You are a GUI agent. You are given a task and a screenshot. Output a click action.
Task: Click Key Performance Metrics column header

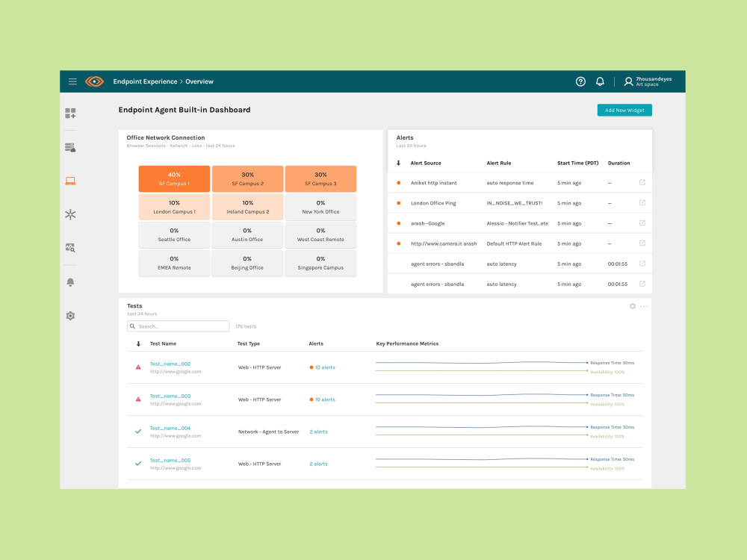[407, 343]
